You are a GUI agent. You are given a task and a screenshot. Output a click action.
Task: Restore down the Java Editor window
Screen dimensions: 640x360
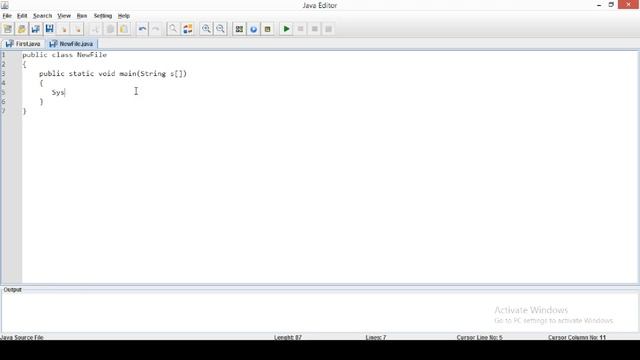(611, 5)
